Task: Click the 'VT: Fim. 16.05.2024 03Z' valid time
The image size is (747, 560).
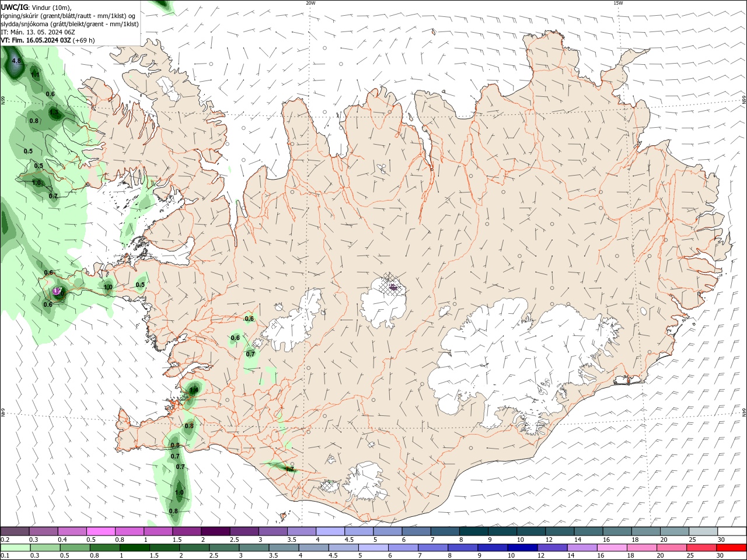Action: pyautogui.click(x=36, y=40)
